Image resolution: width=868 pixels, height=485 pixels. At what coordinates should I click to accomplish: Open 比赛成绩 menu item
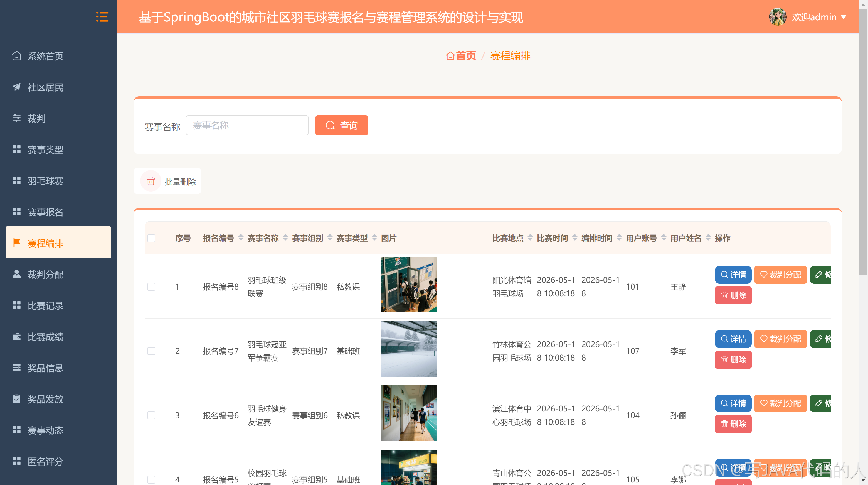click(58, 337)
